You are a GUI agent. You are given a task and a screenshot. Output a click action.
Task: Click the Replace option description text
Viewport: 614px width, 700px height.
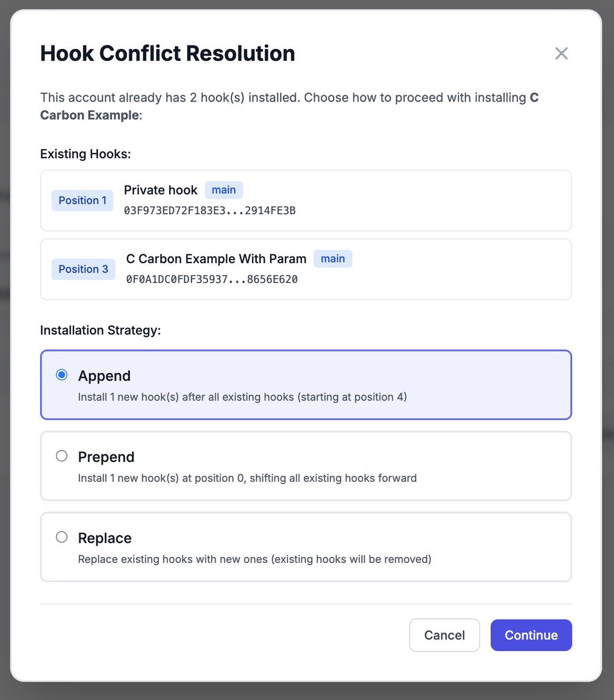(255, 559)
